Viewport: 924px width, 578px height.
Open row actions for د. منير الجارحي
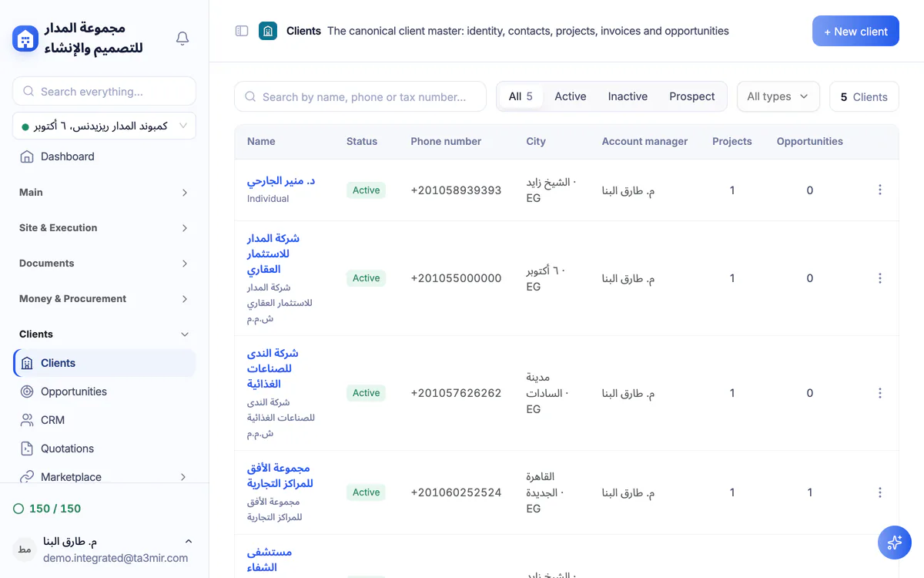pos(880,190)
